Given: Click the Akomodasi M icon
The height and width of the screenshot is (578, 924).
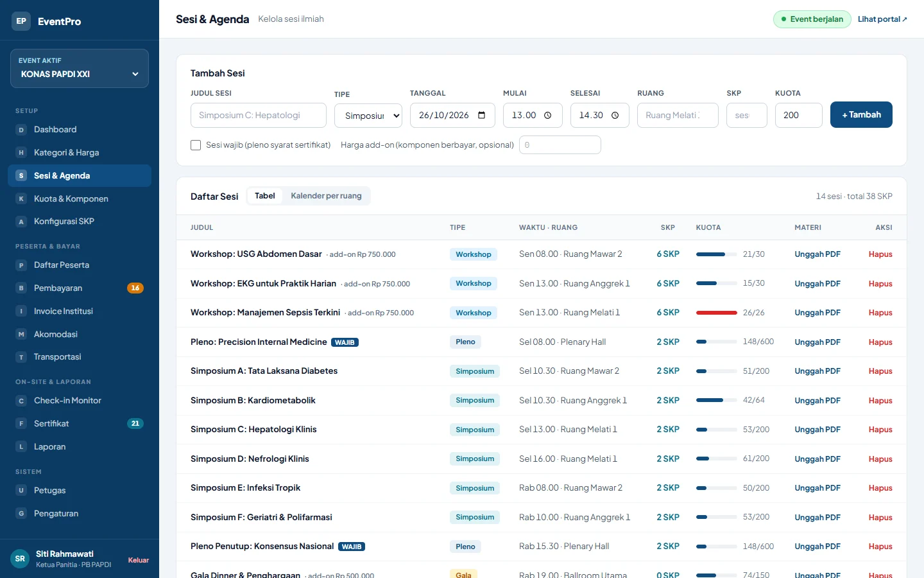Looking at the screenshot, I should tap(21, 335).
